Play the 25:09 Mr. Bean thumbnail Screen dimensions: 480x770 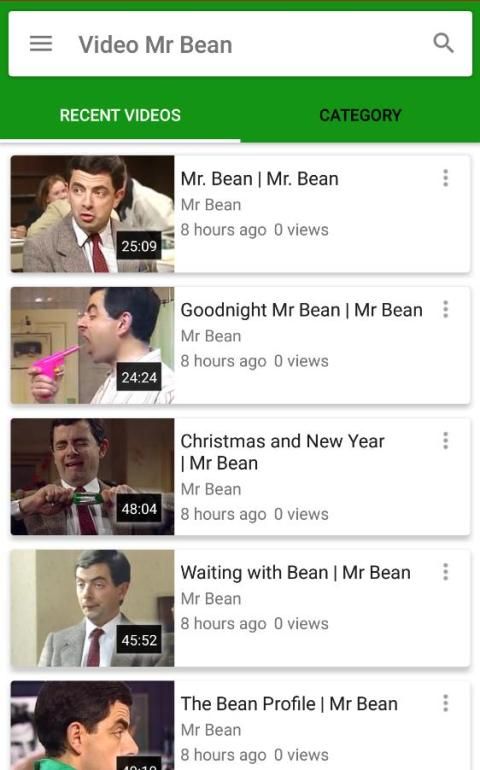[x=92, y=214]
